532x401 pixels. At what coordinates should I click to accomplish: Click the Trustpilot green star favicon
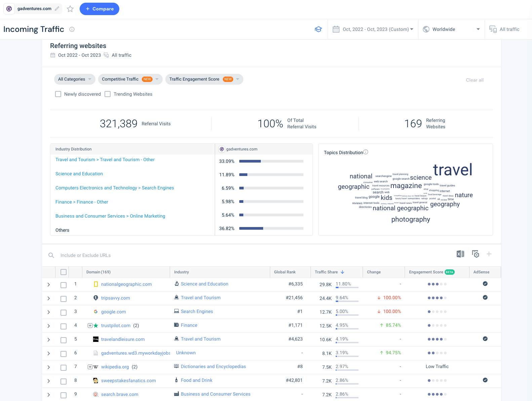[96, 325]
